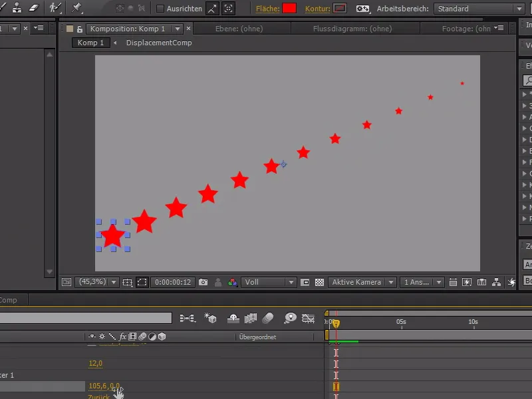
Task: Click the timeline search field
Action: point(86,318)
